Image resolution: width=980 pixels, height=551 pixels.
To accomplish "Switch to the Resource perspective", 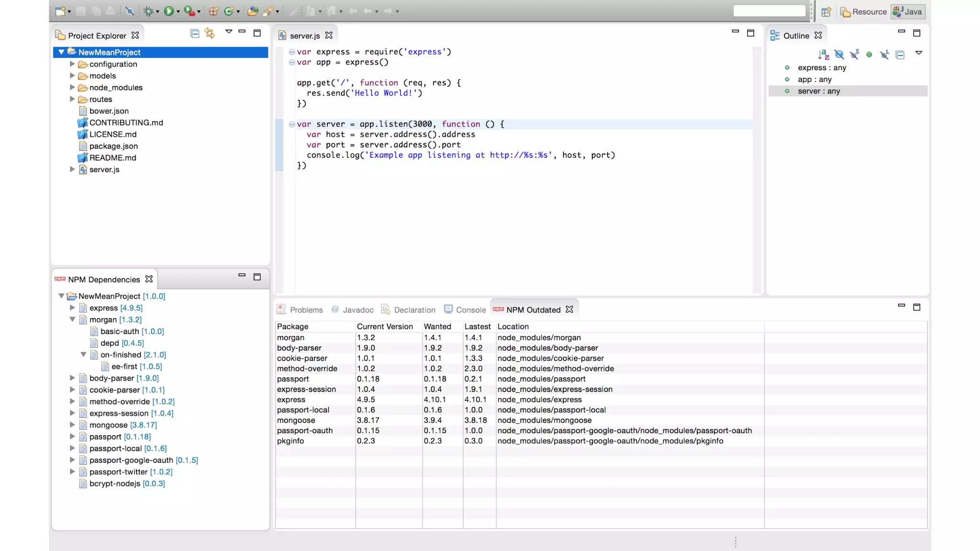I will click(x=864, y=12).
